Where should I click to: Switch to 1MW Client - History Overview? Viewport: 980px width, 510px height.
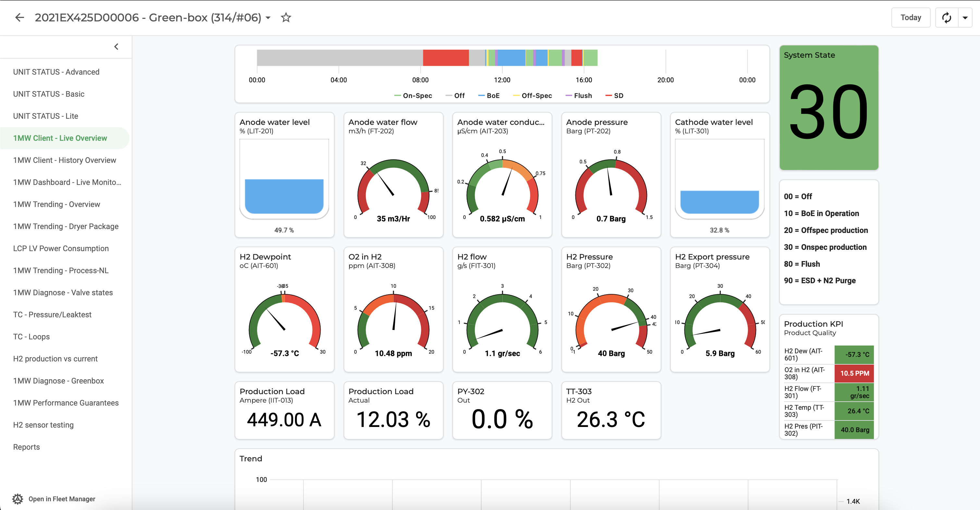point(65,160)
